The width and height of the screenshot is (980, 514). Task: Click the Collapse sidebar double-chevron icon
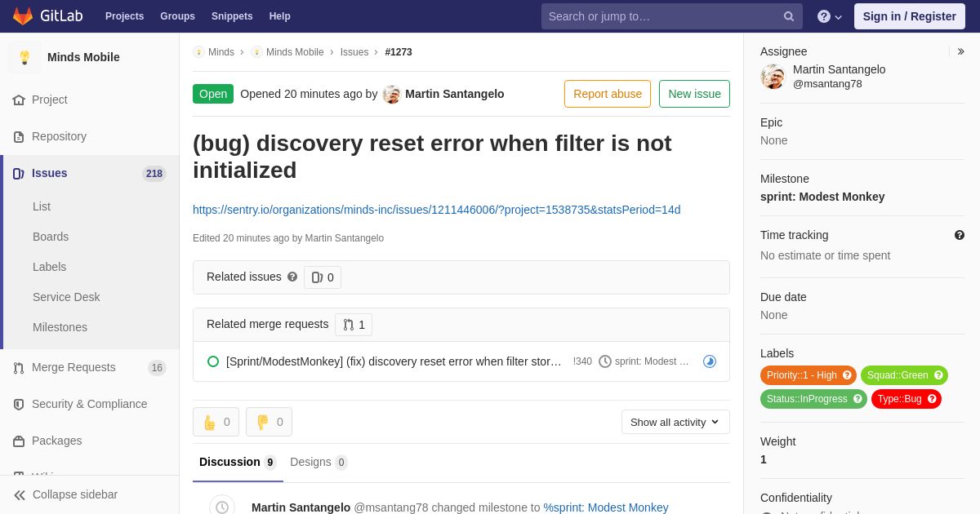point(20,495)
